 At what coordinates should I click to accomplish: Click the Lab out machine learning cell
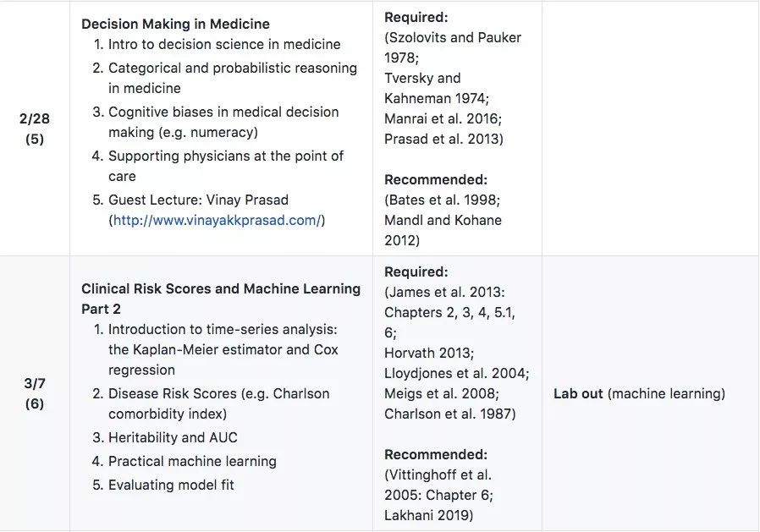point(639,393)
